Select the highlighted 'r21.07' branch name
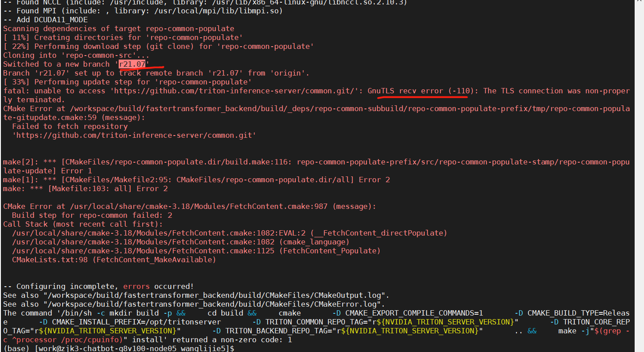The height and width of the screenshot is (352, 644). [132, 64]
